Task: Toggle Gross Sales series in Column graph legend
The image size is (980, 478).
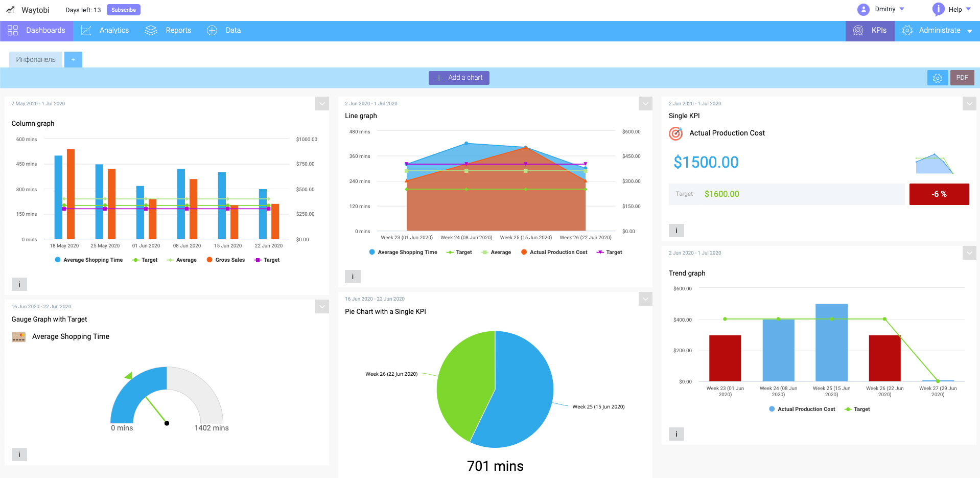Action: pos(225,260)
